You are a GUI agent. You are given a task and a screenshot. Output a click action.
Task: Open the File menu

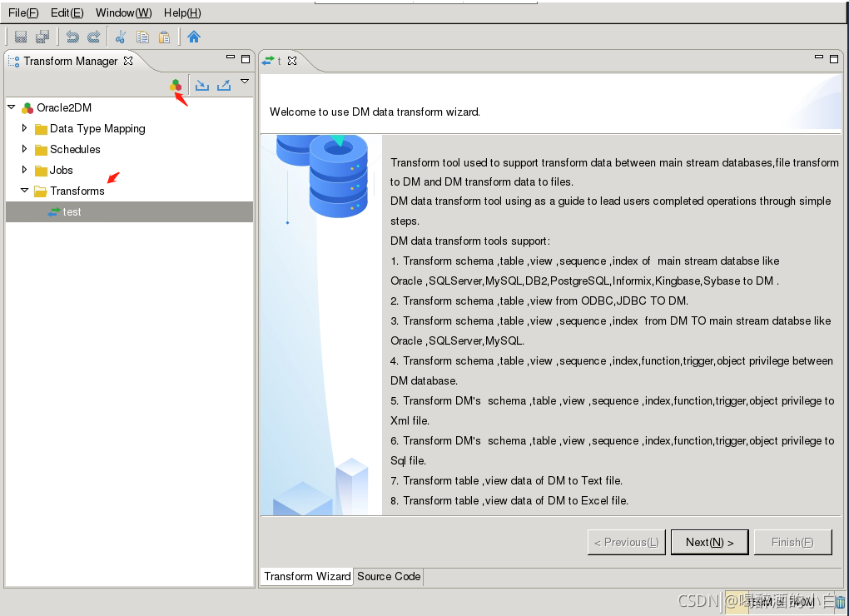click(23, 12)
